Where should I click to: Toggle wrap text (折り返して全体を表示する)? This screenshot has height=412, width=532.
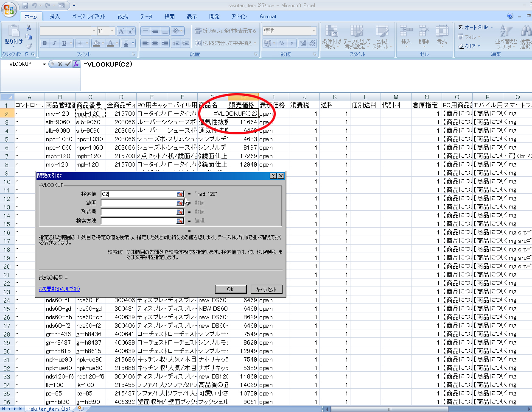(x=226, y=31)
